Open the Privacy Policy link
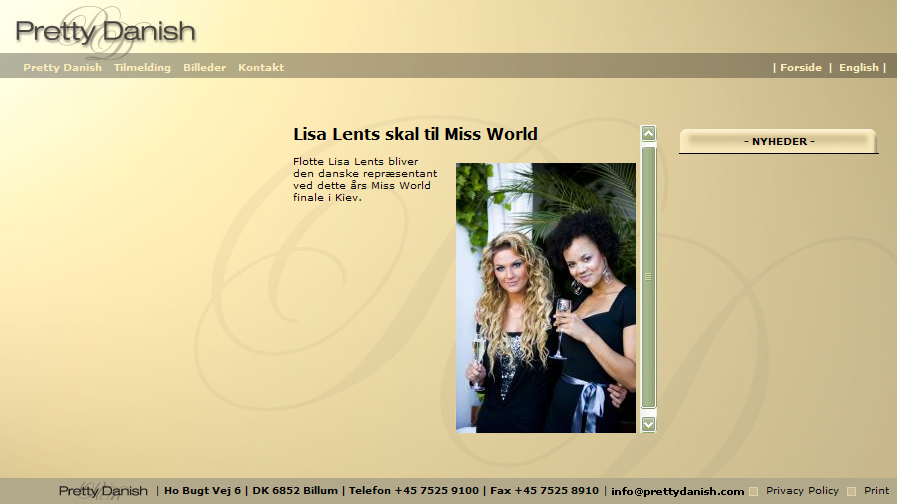897x504 pixels. [802, 491]
